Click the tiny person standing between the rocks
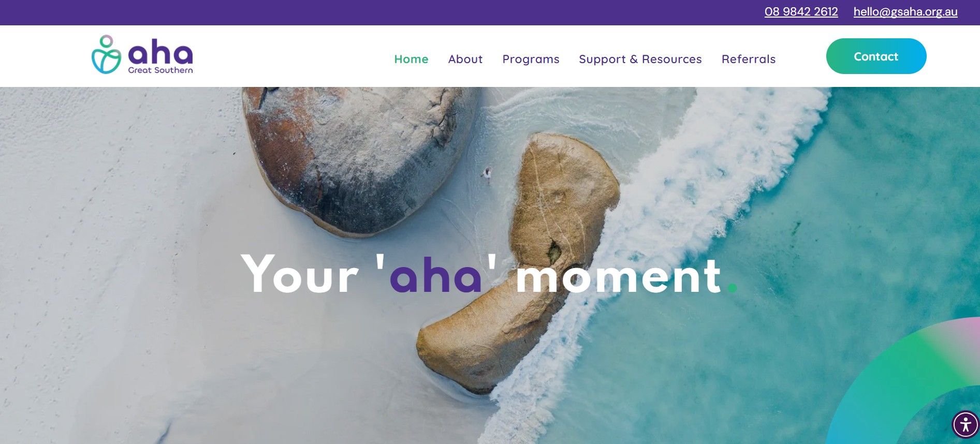The height and width of the screenshot is (444, 980). pos(487,174)
